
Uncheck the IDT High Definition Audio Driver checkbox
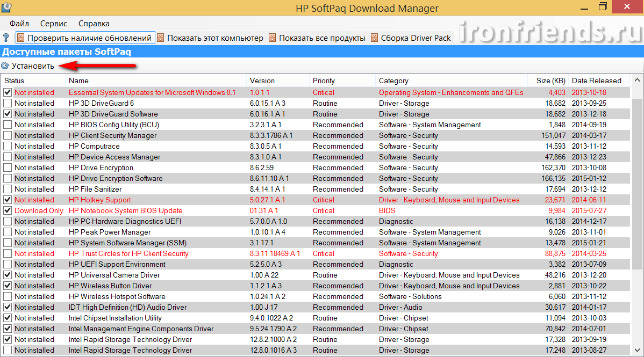point(8,307)
